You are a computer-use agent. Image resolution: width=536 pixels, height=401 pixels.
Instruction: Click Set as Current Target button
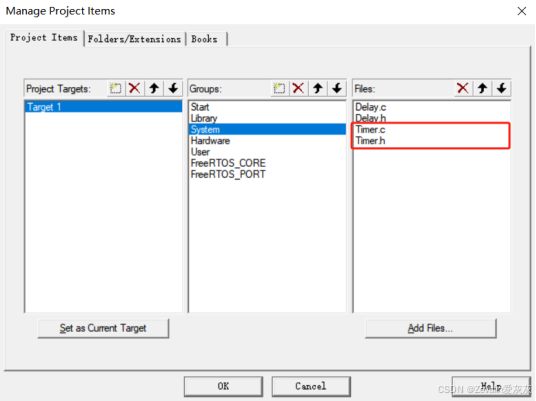(103, 328)
